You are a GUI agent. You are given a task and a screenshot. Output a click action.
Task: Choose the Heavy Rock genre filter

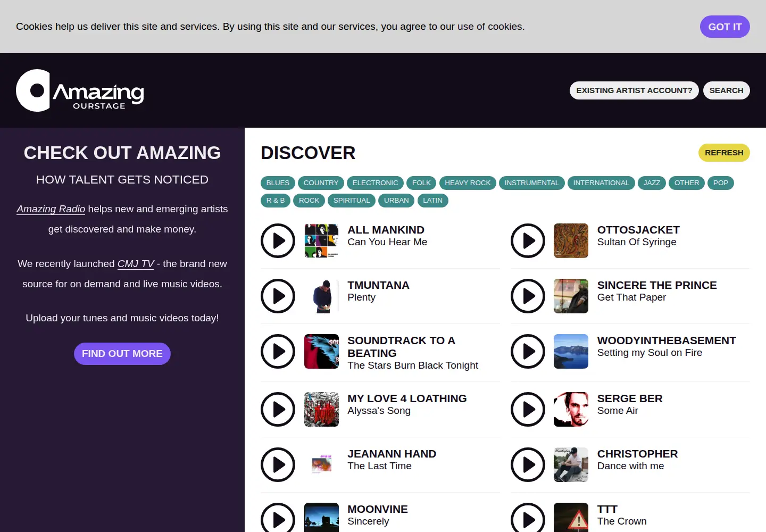click(468, 183)
